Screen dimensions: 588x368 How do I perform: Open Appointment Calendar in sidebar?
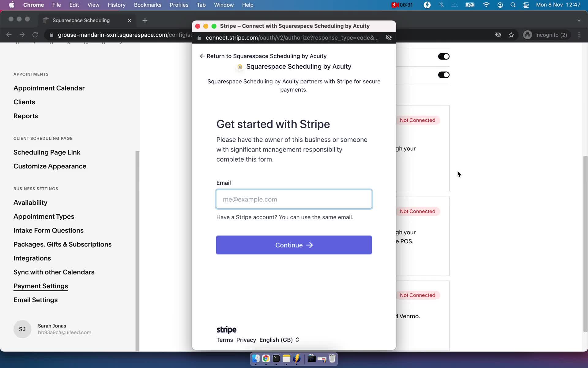point(49,88)
